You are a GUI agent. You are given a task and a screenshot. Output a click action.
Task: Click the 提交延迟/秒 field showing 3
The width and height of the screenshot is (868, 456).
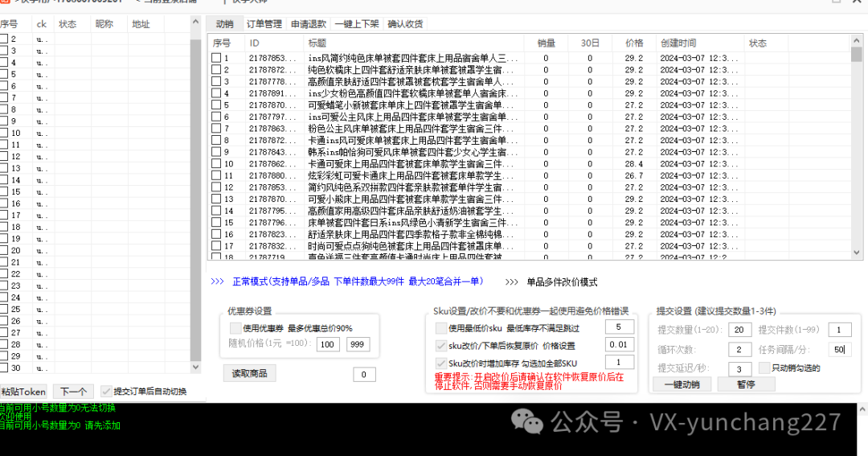click(739, 369)
